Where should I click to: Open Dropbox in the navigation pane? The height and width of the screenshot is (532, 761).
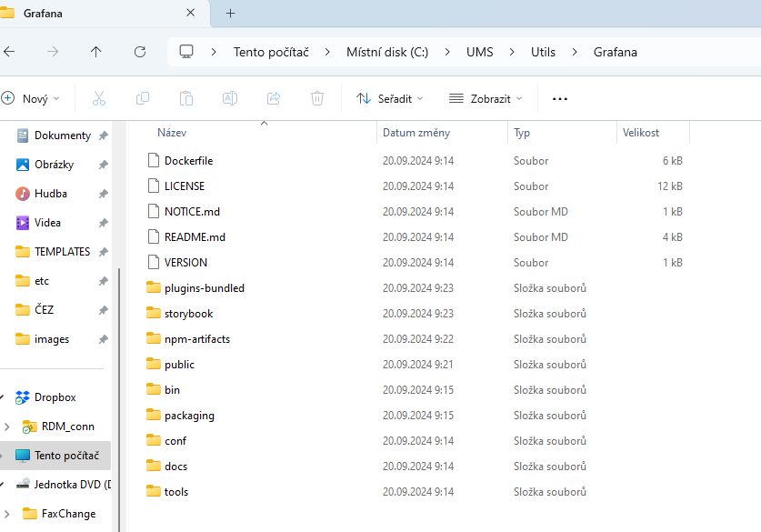pyautogui.click(x=55, y=397)
